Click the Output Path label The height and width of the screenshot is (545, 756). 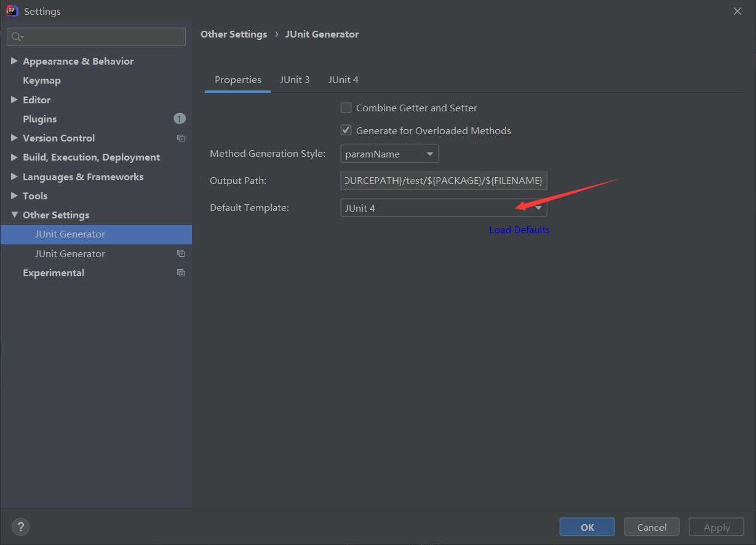pos(238,181)
